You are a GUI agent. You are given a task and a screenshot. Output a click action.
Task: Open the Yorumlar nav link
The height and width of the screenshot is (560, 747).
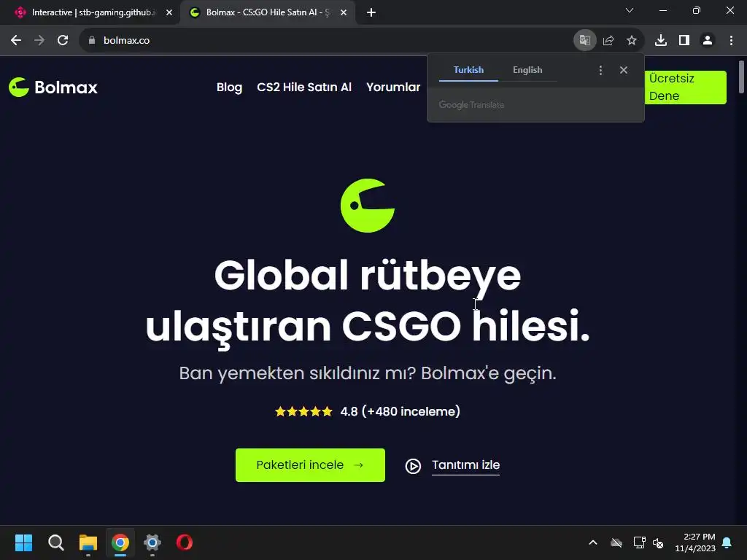click(393, 87)
